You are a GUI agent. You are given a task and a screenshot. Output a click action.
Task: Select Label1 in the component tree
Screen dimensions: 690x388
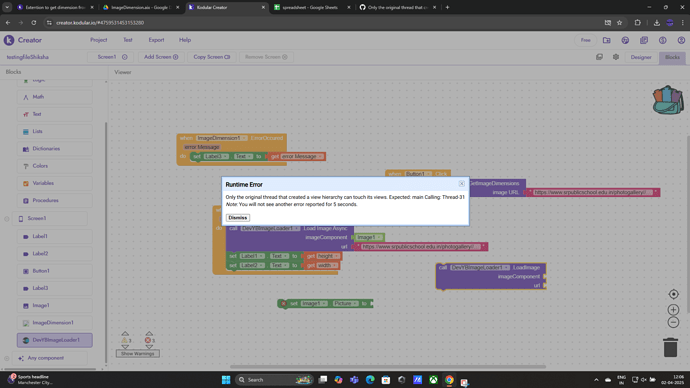pos(55,236)
